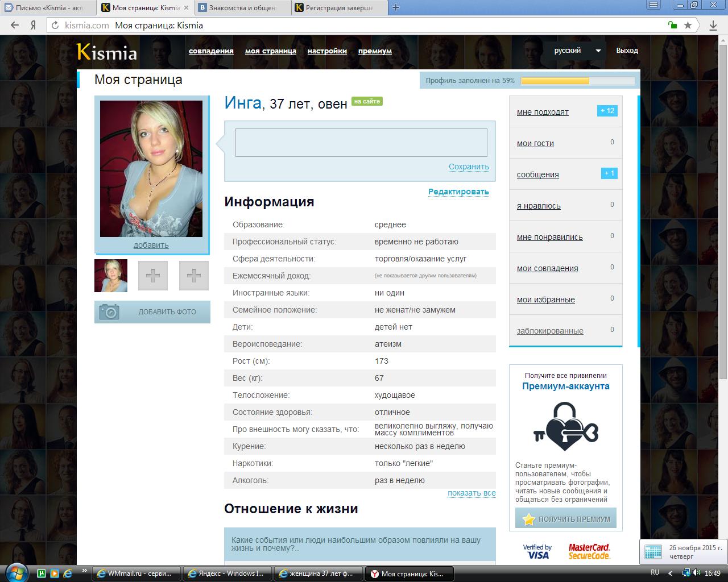The height and width of the screenshot is (582, 728).
Task: Go back with the browser back arrow
Action: pos(15,25)
